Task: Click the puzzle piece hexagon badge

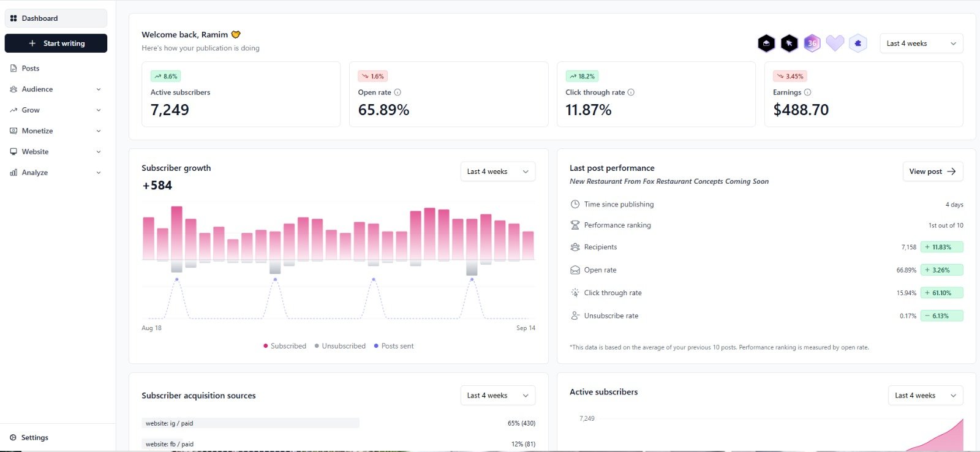Action: point(858,43)
